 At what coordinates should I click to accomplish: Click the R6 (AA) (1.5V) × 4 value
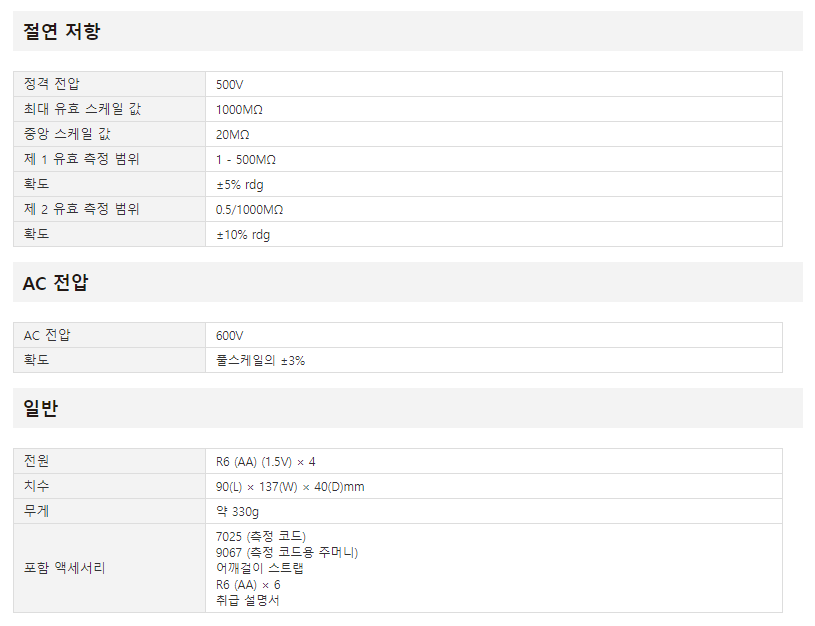point(266,462)
